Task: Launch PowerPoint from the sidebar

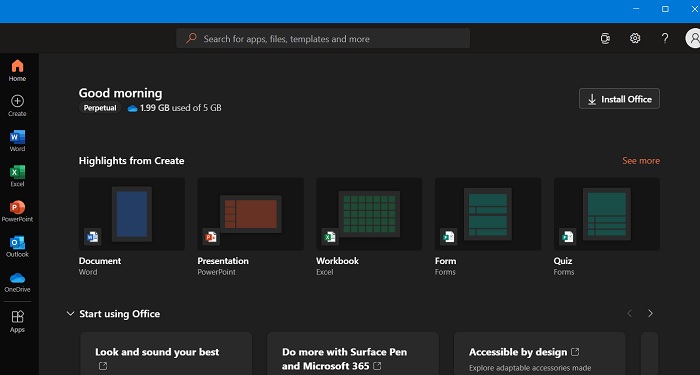Action: (17, 211)
